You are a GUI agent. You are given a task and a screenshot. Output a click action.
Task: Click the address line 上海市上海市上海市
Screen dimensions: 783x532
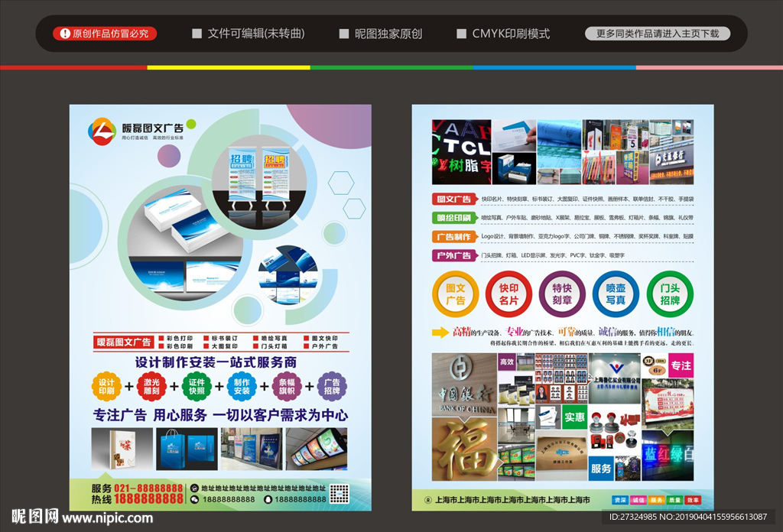click(x=513, y=500)
